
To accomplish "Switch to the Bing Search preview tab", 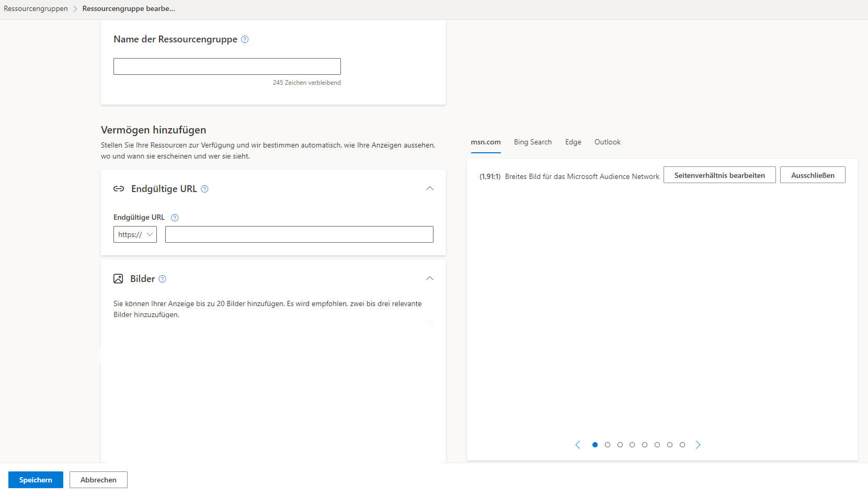I will tap(532, 142).
